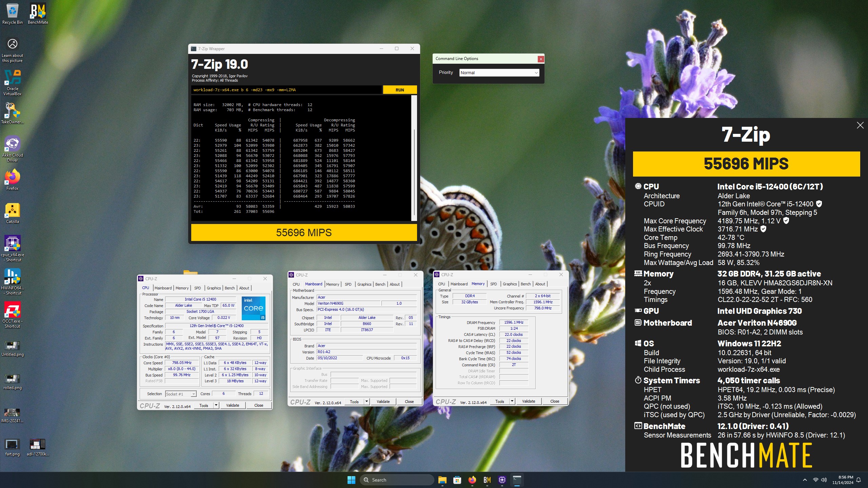Open the Socket #1 selection dropdown

pyautogui.click(x=181, y=394)
